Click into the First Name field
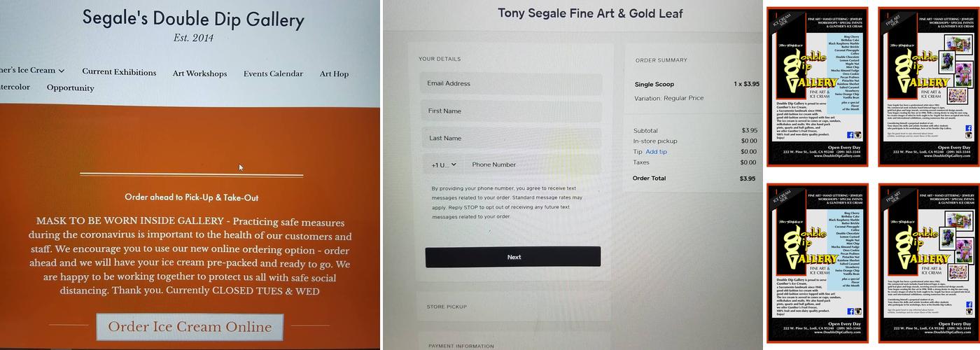 point(511,111)
